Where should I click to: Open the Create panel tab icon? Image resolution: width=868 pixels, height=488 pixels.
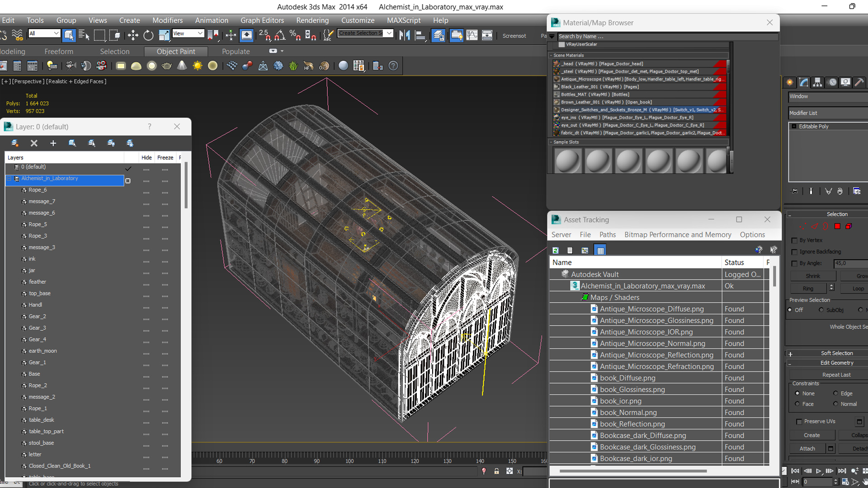pyautogui.click(x=790, y=82)
